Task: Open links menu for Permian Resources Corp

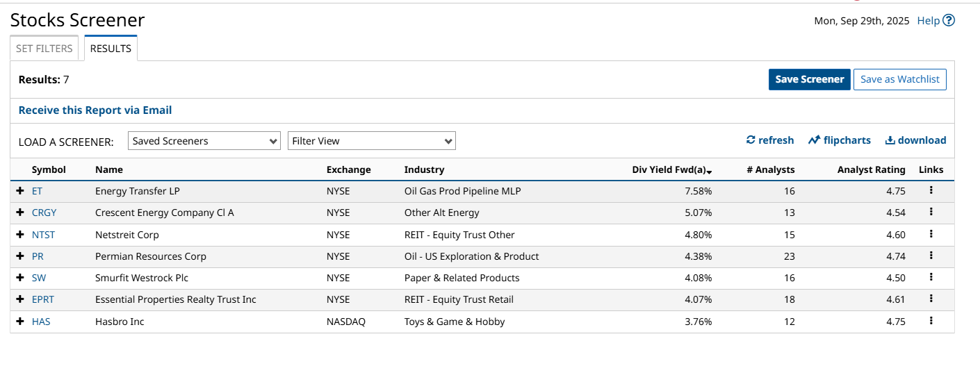Action: [931, 256]
